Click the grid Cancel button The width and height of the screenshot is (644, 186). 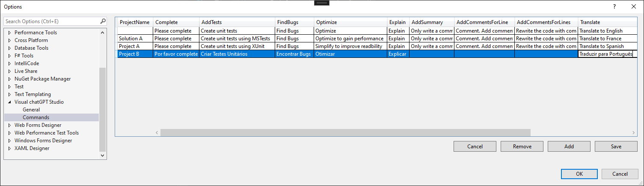[x=475, y=147]
